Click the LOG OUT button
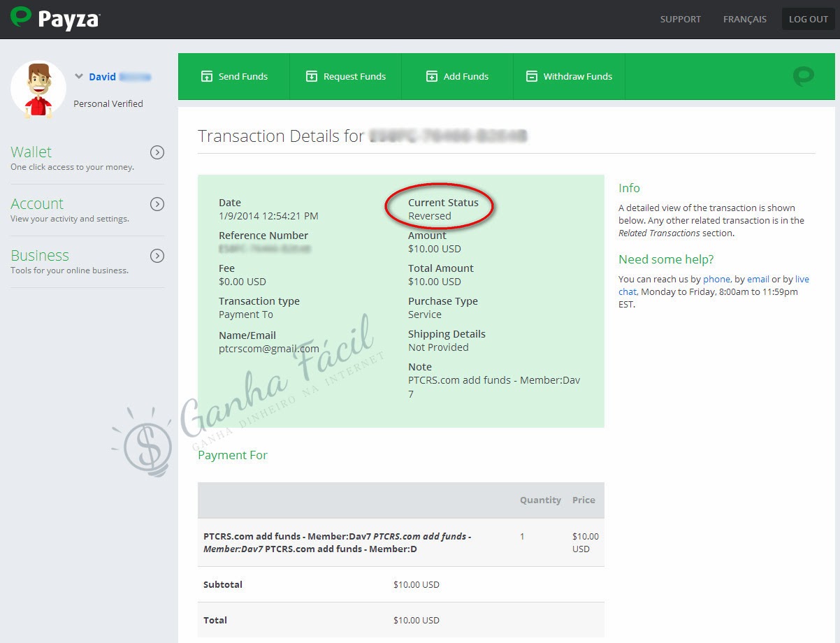 (809, 19)
